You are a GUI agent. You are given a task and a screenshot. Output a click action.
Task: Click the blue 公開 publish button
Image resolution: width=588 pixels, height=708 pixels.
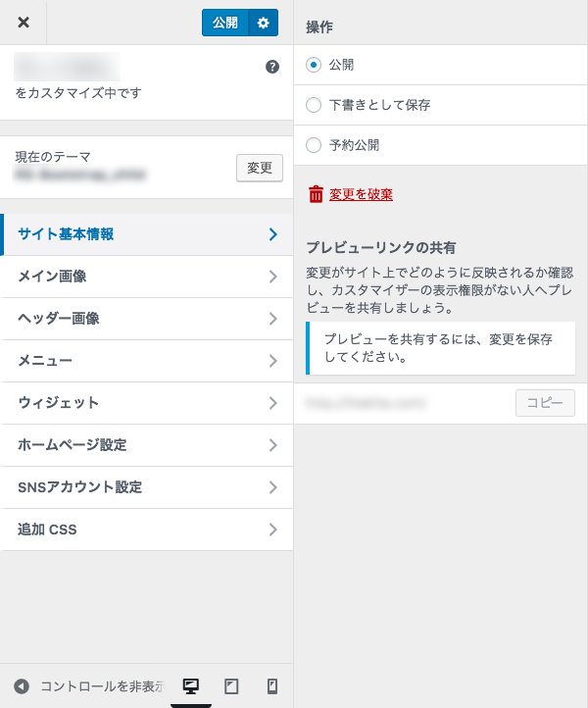click(x=225, y=23)
